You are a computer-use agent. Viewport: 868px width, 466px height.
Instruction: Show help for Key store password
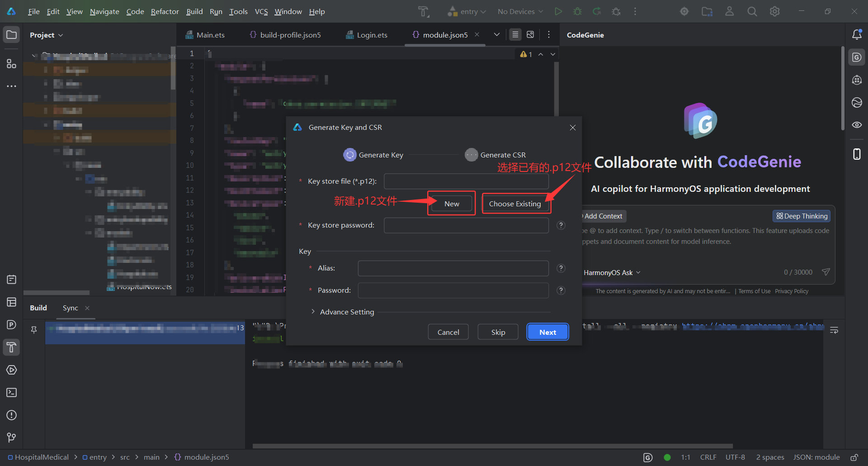click(x=561, y=225)
